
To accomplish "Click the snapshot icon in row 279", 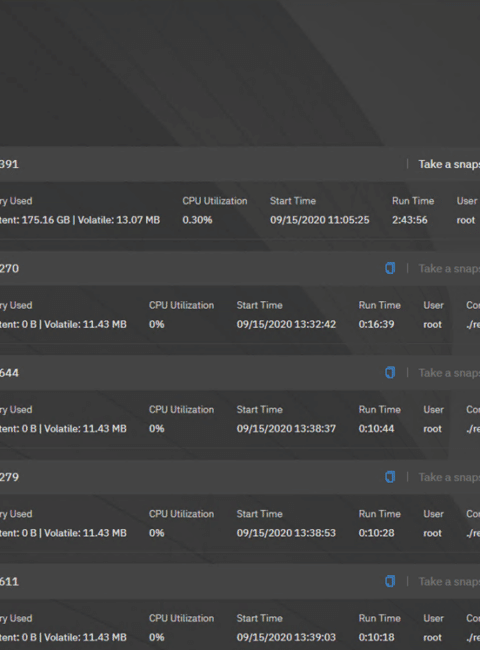I will [x=390, y=477].
